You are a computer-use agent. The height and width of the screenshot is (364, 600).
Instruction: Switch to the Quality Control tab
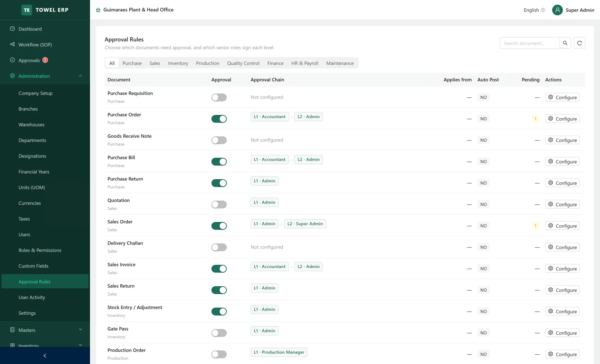(243, 63)
